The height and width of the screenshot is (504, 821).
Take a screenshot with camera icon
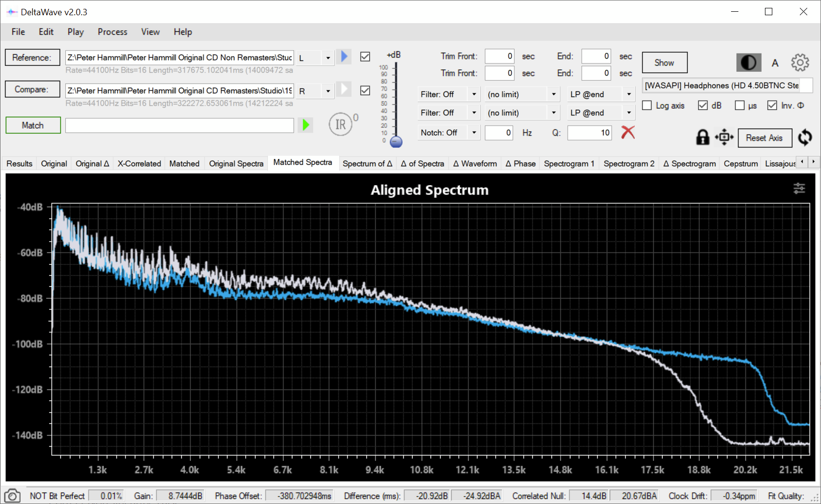pyautogui.click(x=12, y=496)
